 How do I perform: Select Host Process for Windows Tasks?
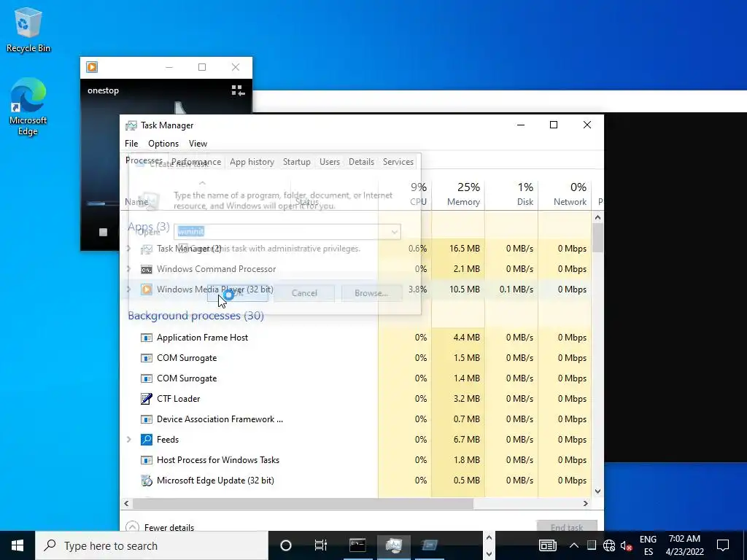point(355,460)
